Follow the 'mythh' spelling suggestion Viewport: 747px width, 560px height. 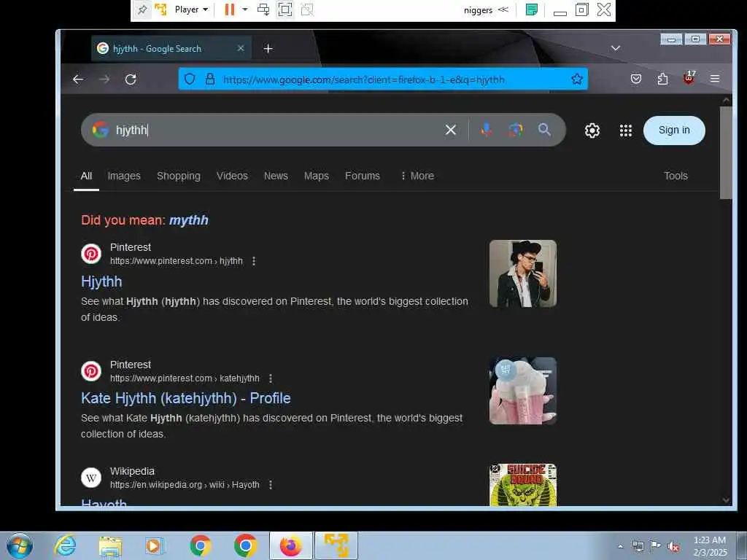(x=189, y=220)
